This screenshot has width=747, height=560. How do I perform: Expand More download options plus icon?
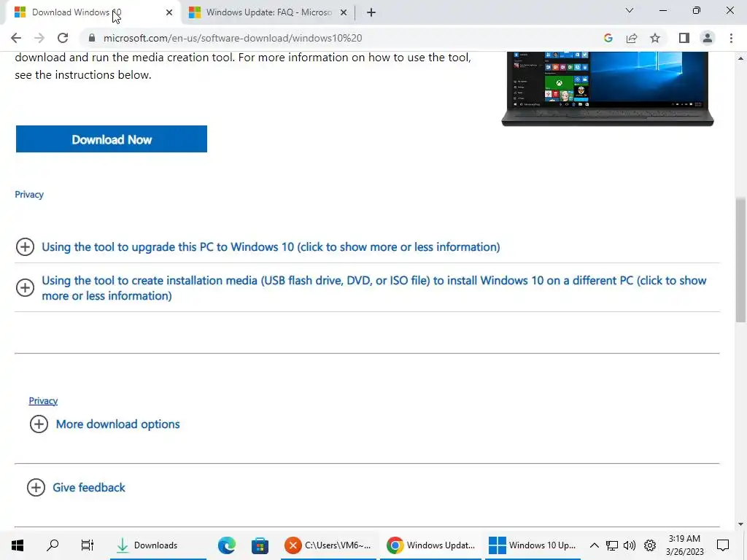pyautogui.click(x=39, y=424)
